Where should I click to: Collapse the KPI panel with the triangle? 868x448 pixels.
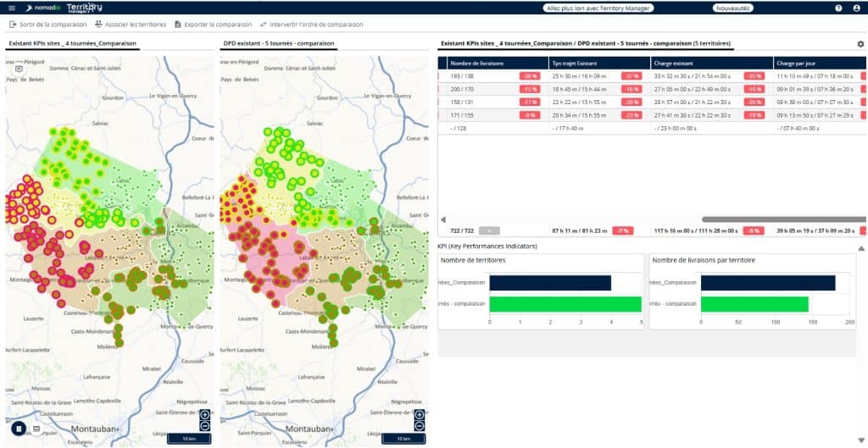tap(861, 247)
